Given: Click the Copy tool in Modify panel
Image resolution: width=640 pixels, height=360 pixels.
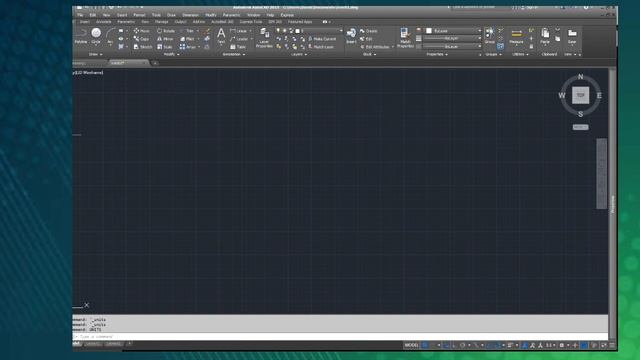Looking at the screenshot, I should point(141,39).
